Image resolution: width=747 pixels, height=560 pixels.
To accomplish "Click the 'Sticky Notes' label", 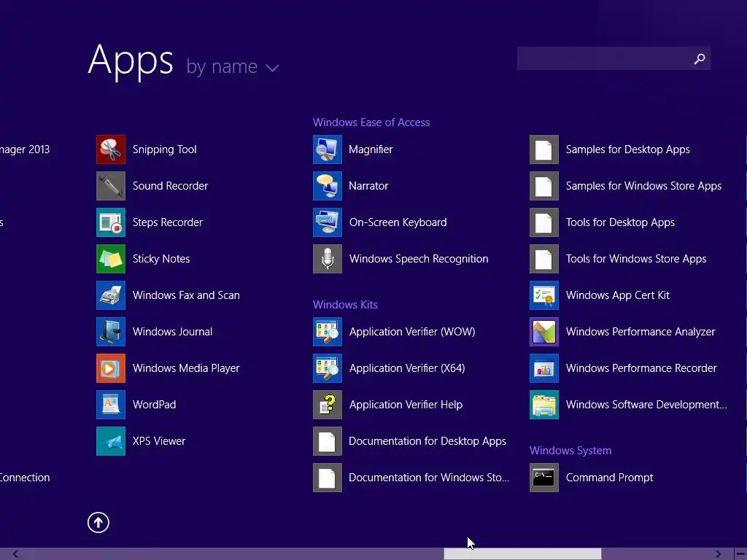I will [x=161, y=259].
